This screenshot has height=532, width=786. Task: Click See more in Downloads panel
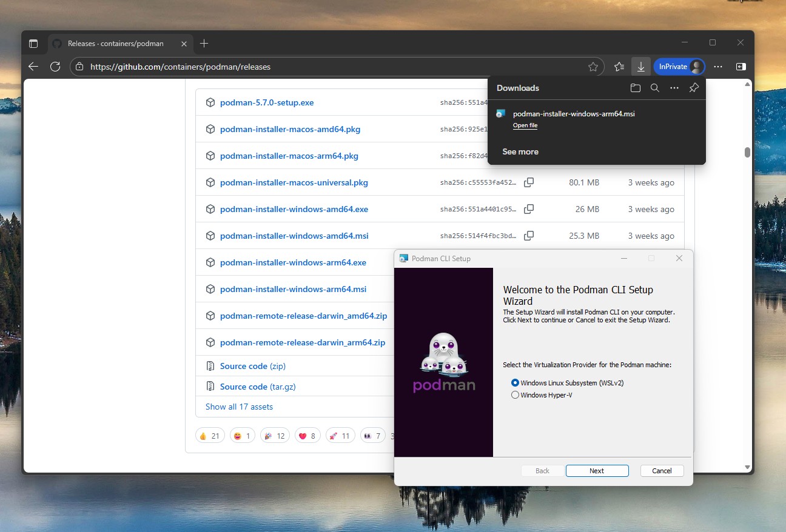point(520,152)
